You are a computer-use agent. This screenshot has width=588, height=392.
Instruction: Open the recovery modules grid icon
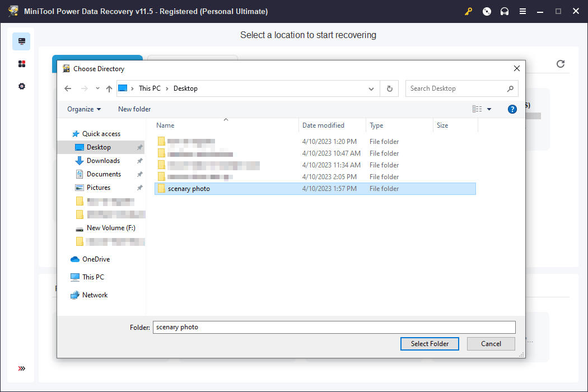tap(21, 63)
